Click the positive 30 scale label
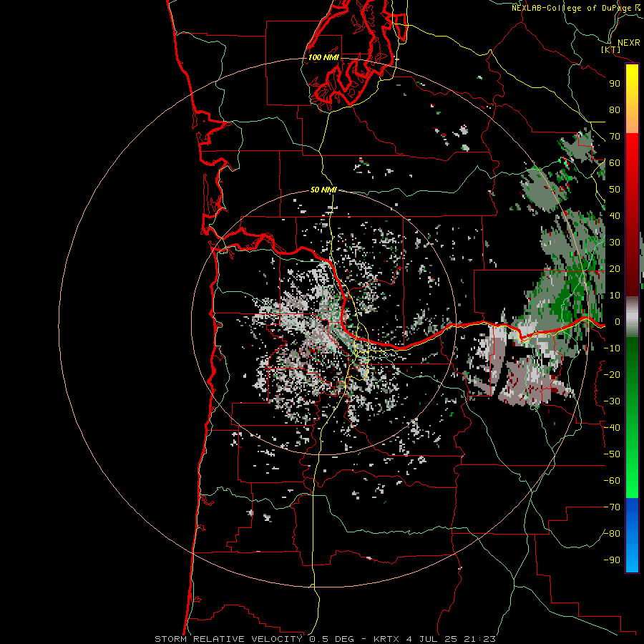Screen dimensions: 644x644 [615, 243]
